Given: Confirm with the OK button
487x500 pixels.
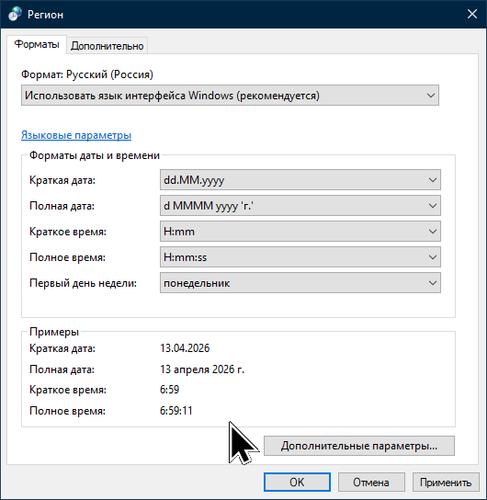Looking at the screenshot, I should coord(297,482).
